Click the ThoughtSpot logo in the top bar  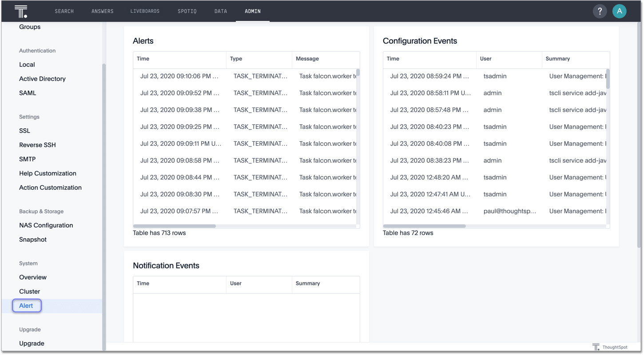(20, 11)
